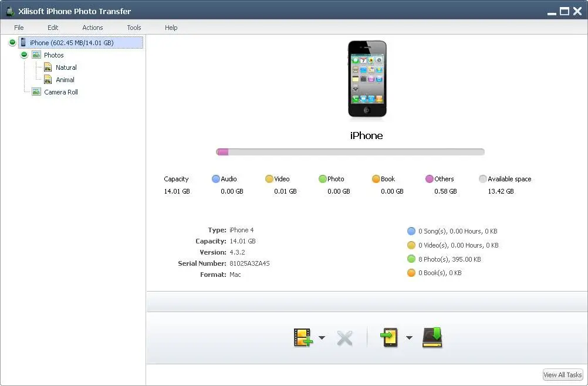Screen dimensions: 588x386
Task: Click the View All Tasks button
Action: tap(563, 375)
